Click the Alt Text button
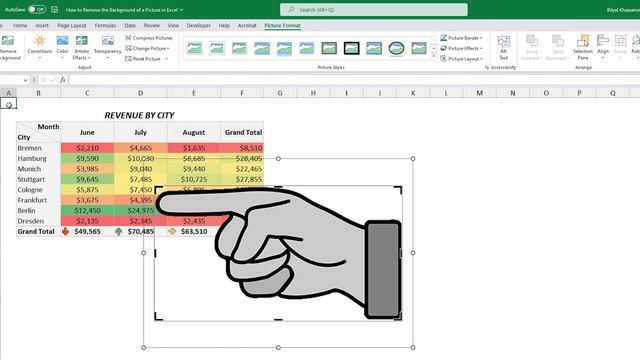 (503, 48)
